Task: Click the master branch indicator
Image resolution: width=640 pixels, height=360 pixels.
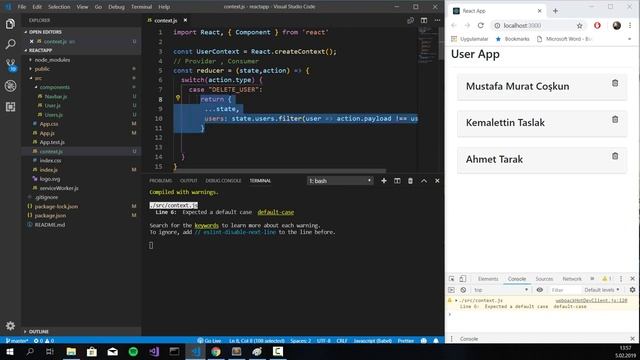Action: point(17,340)
